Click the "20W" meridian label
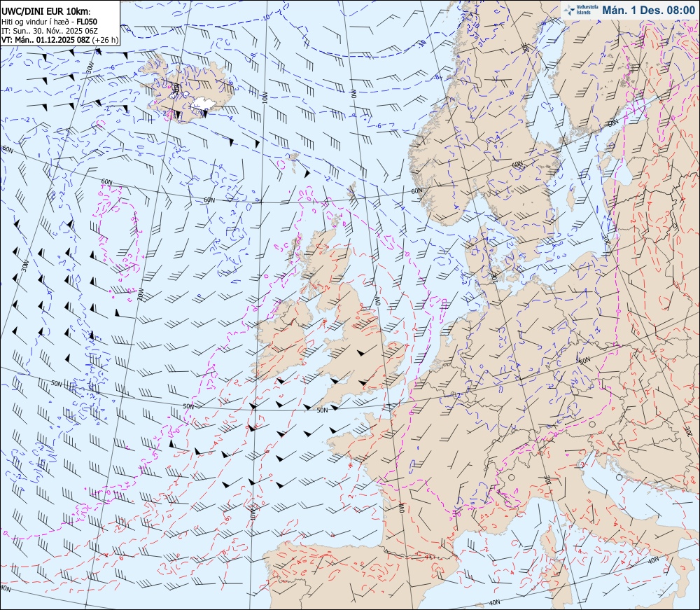Screen dimensions: 700x610 pyautogui.click(x=139, y=295)
